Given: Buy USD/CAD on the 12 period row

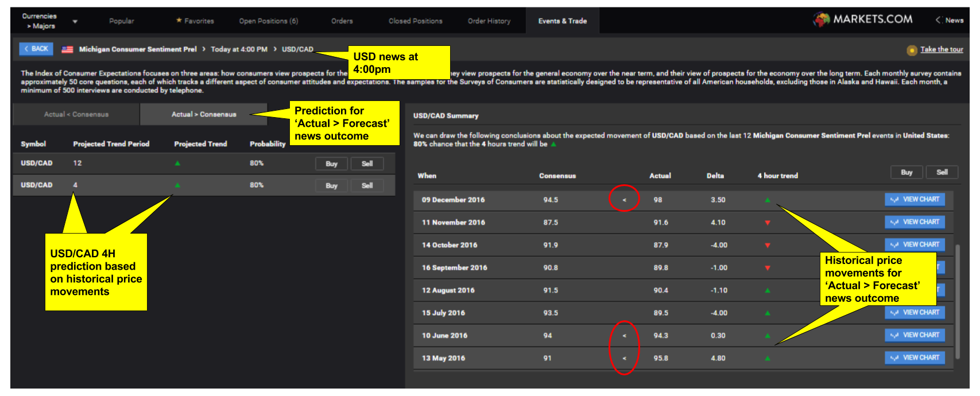Looking at the screenshot, I should click(x=331, y=164).
